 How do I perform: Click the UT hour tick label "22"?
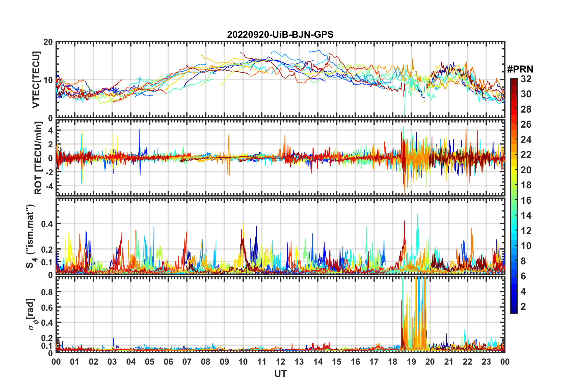[467, 362]
